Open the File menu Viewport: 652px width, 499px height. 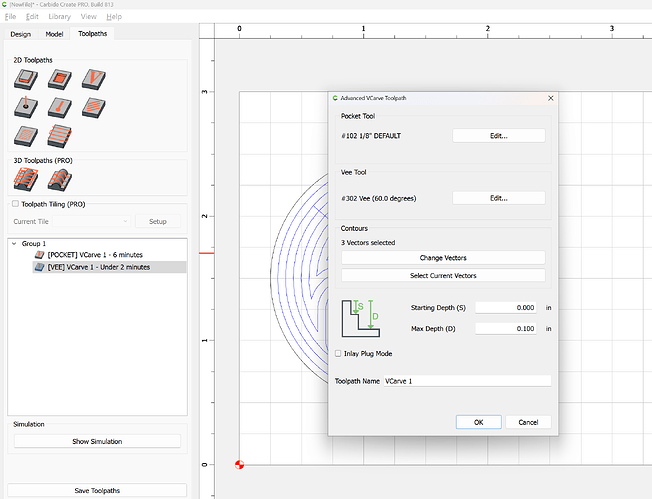[10, 17]
